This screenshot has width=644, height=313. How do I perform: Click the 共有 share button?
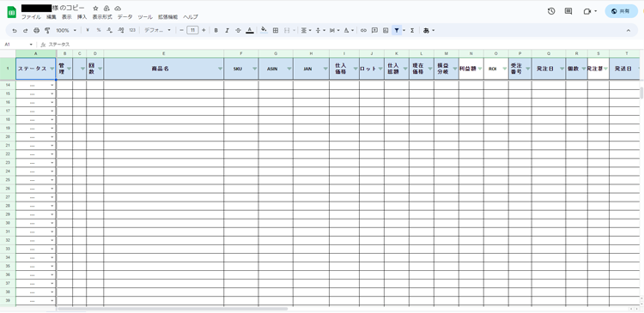(x=621, y=11)
